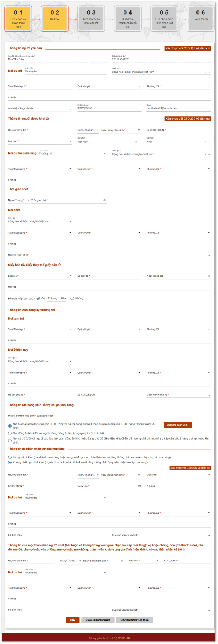Click Xác thực với CSDLQG for the requester

click(x=187, y=48)
